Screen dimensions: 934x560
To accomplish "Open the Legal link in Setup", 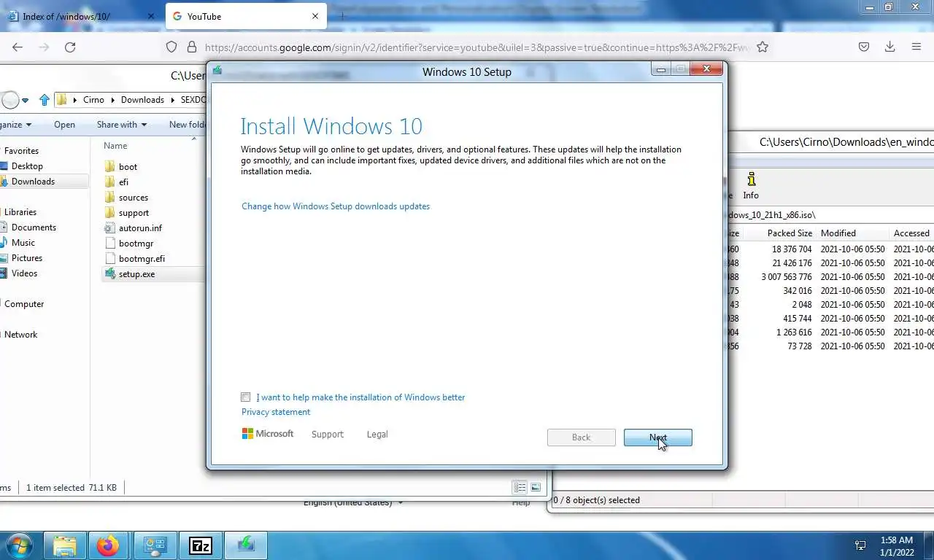I will pyautogui.click(x=377, y=435).
